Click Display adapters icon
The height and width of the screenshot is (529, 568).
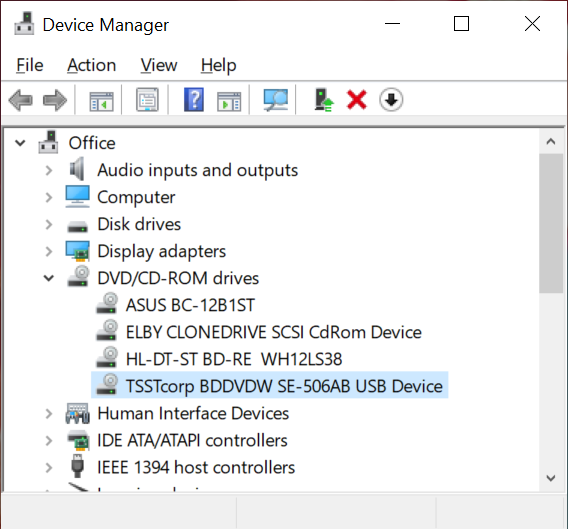pyautogui.click(x=78, y=251)
